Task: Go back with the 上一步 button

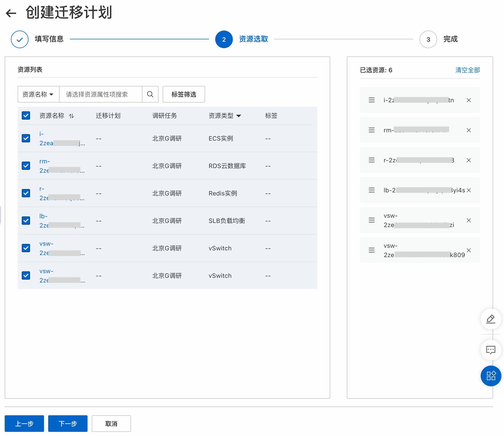Action: pyautogui.click(x=24, y=424)
